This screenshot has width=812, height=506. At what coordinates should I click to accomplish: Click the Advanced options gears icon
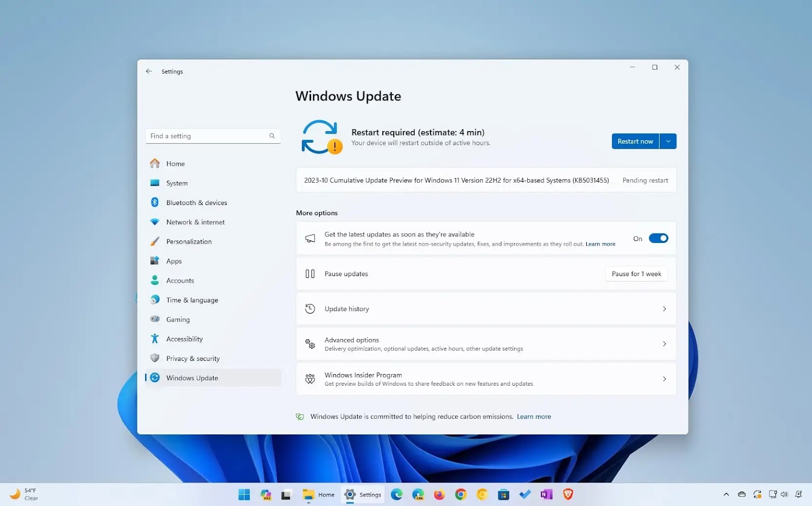(x=310, y=344)
